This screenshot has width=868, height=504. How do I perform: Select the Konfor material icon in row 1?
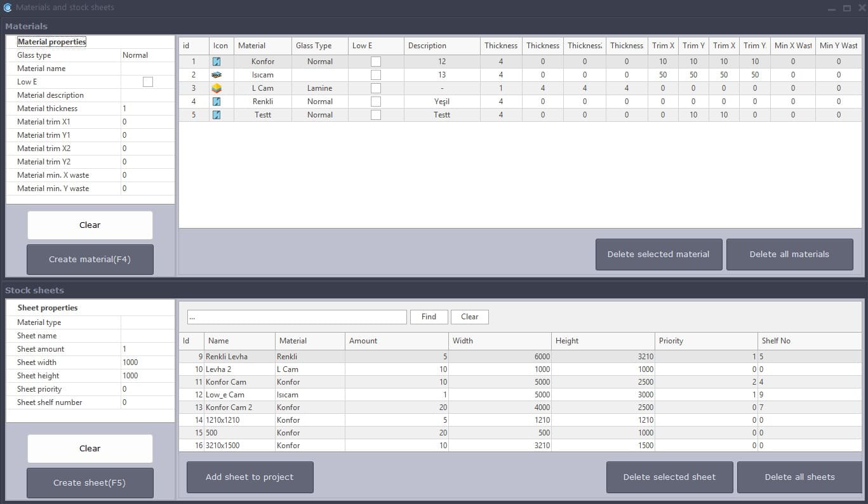pyautogui.click(x=216, y=61)
